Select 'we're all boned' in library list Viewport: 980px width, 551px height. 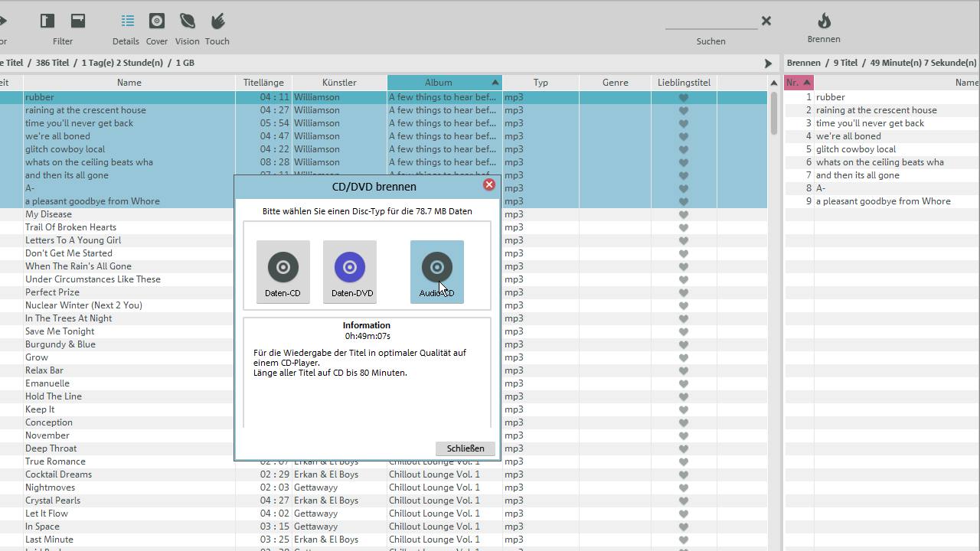57,136
